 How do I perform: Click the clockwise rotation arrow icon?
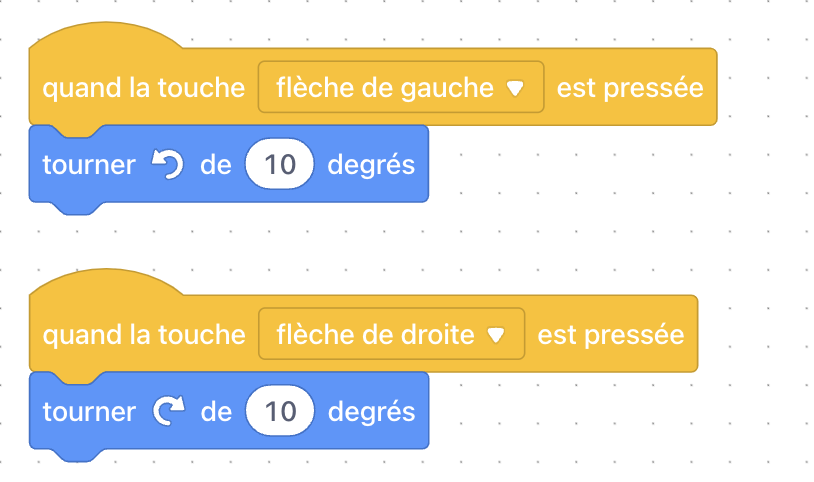(x=169, y=411)
